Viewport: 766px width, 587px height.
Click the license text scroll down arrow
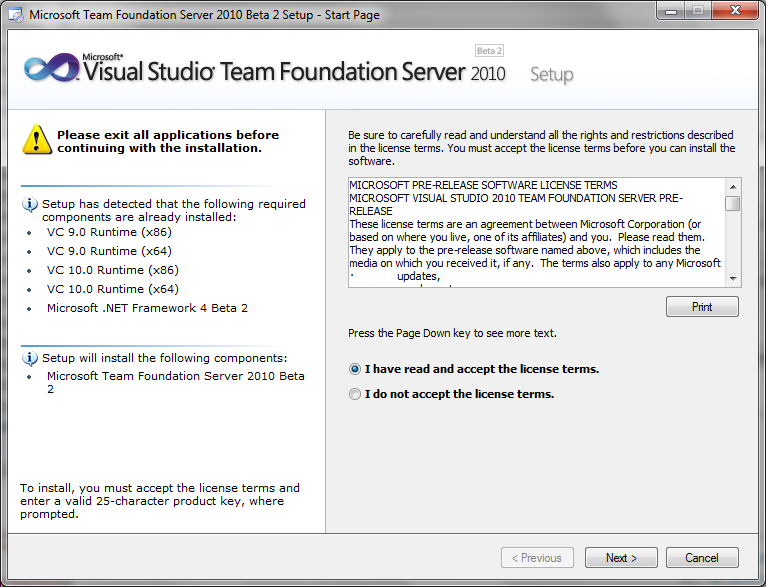(733, 278)
